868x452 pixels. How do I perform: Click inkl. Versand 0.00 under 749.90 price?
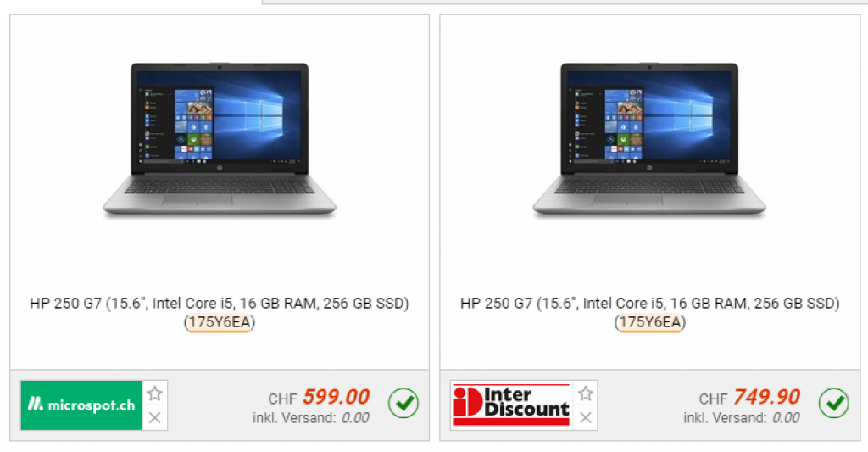coord(742,418)
